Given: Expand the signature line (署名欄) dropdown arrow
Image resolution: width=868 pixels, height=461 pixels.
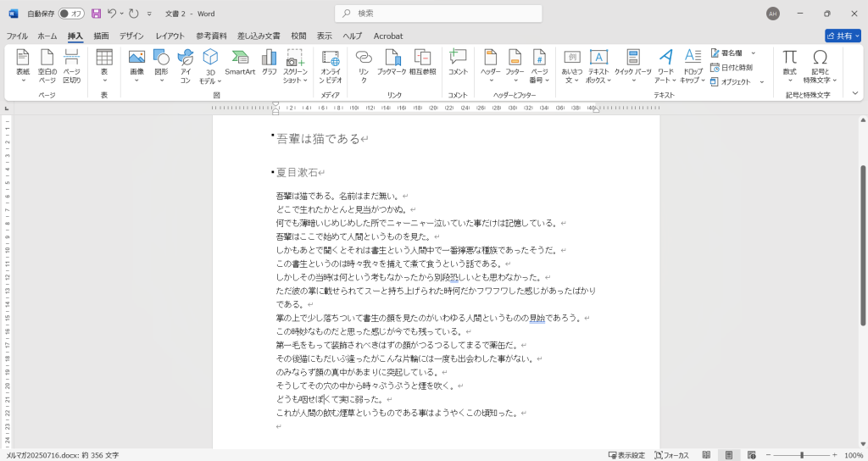Looking at the screenshot, I should pyautogui.click(x=754, y=53).
